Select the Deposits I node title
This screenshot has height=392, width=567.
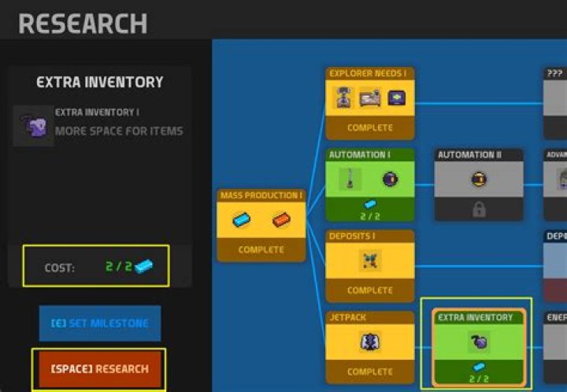[352, 236]
